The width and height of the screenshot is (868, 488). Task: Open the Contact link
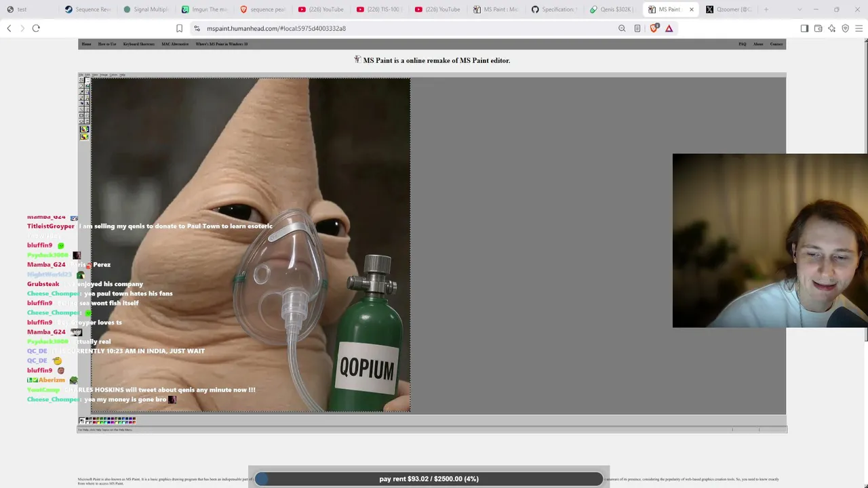coord(776,44)
